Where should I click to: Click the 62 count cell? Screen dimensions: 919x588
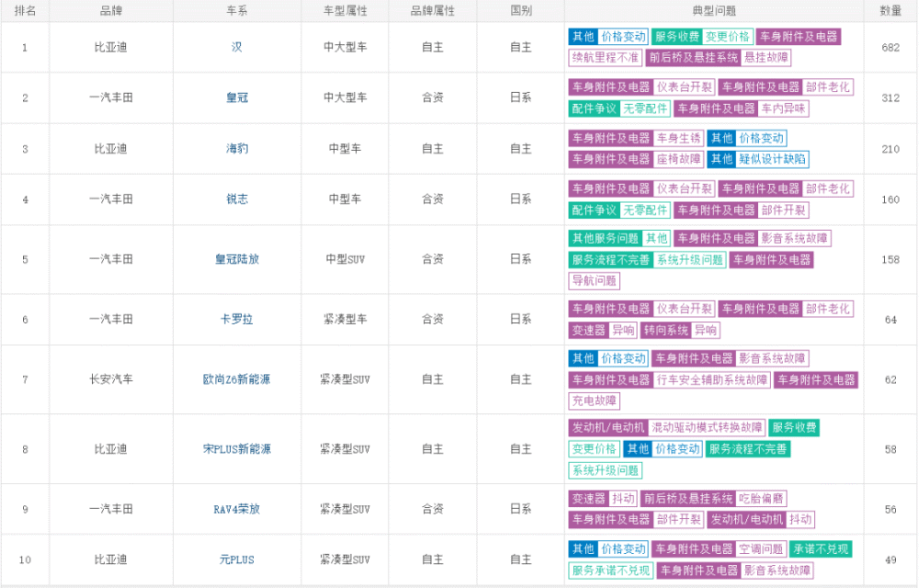[x=891, y=379]
